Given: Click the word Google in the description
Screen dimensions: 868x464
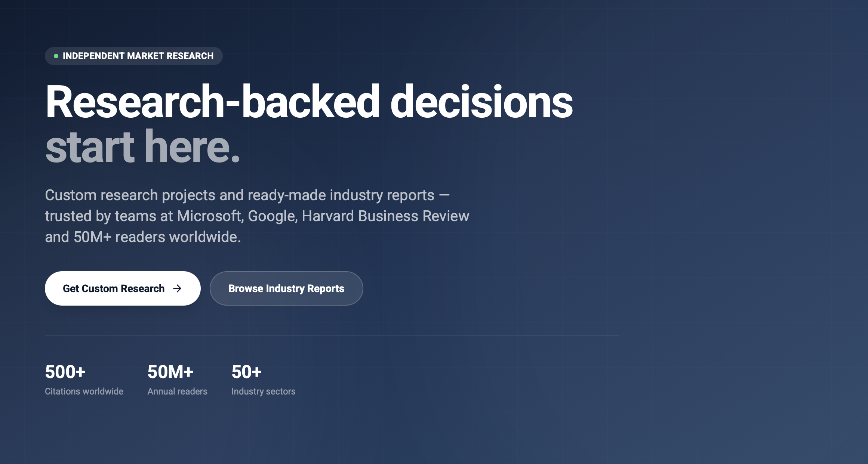Looking at the screenshot, I should point(272,216).
